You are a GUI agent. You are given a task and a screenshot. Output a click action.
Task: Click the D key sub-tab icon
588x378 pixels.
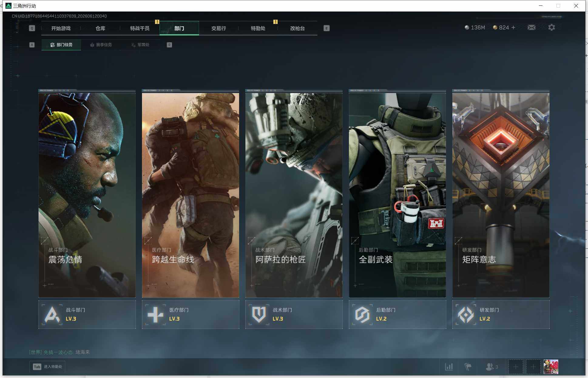tap(169, 45)
